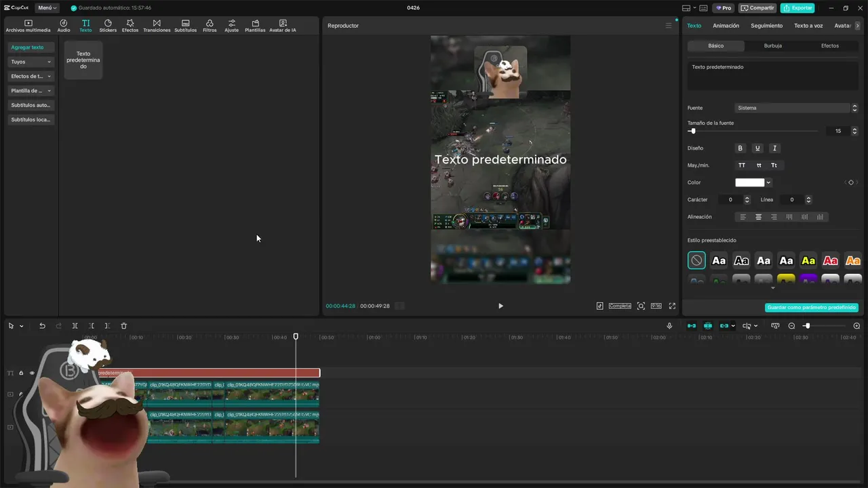Screen dimensions: 868x488
Task: Toggle linkage option in timeline
Action: 724,326
